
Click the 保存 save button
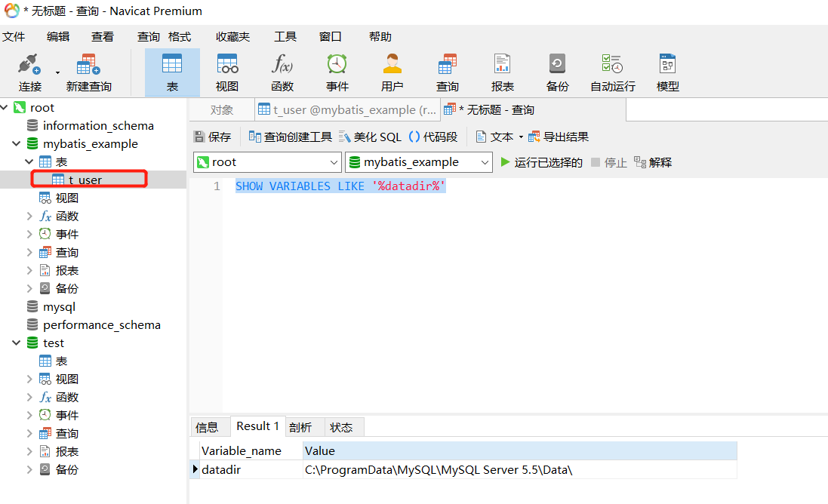pyautogui.click(x=212, y=137)
